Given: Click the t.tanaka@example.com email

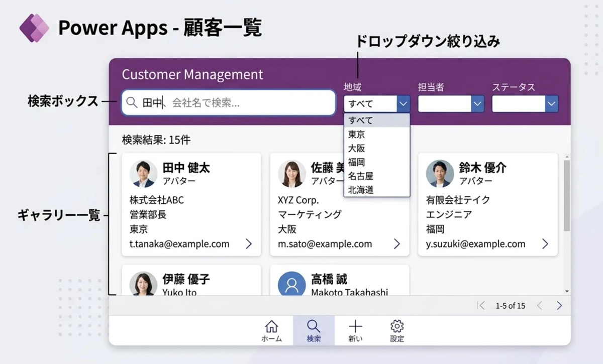Looking at the screenshot, I should tap(179, 244).
